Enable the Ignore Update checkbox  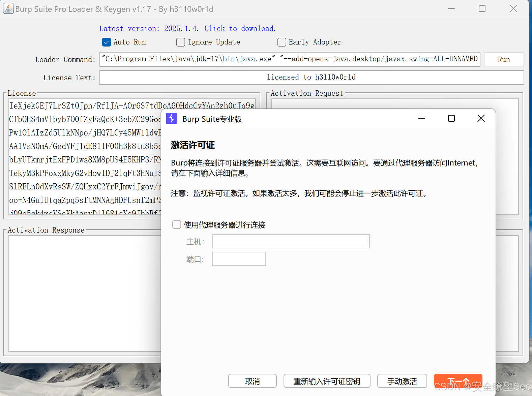[181, 42]
